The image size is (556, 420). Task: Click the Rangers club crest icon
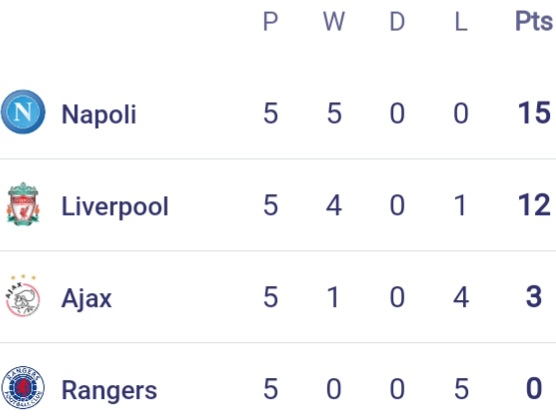click(x=23, y=387)
